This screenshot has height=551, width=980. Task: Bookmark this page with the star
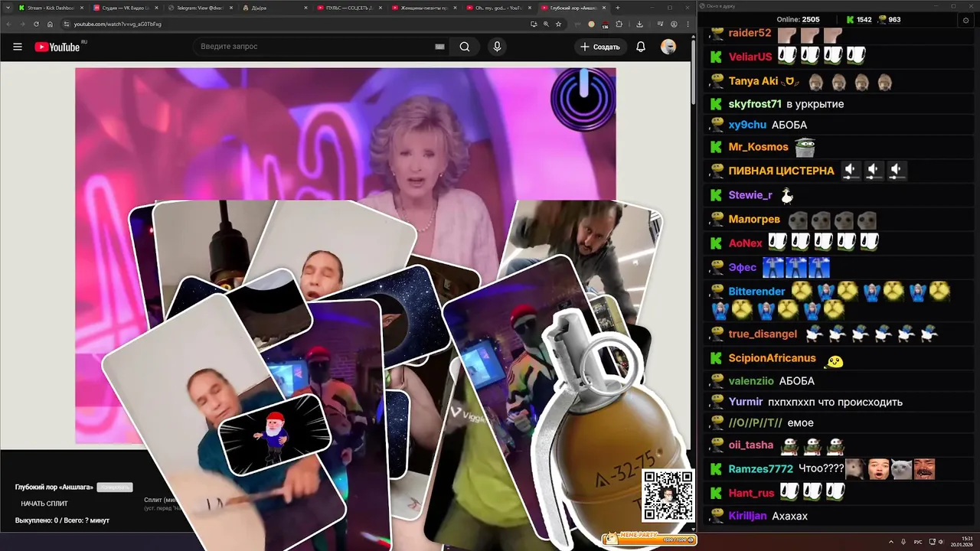pos(558,24)
